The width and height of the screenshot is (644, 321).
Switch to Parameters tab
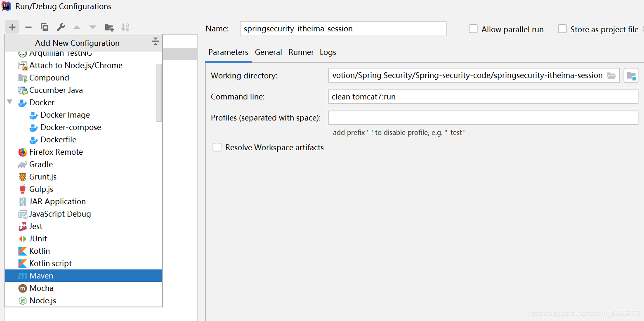point(228,52)
